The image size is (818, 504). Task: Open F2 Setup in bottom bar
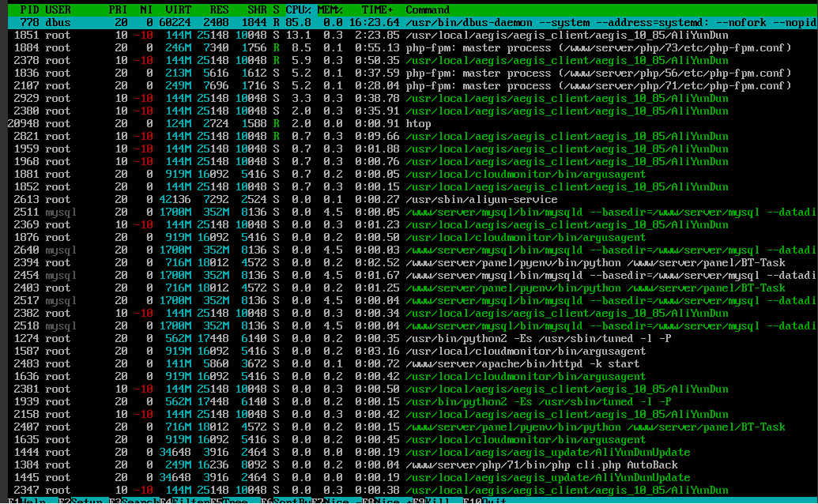79,499
